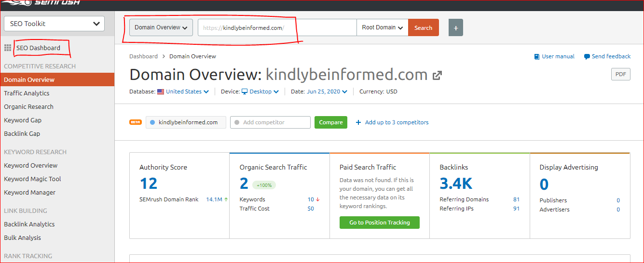Open the Root Domain scope dropdown
Image resolution: width=644 pixels, height=263 pixels.
382,27
